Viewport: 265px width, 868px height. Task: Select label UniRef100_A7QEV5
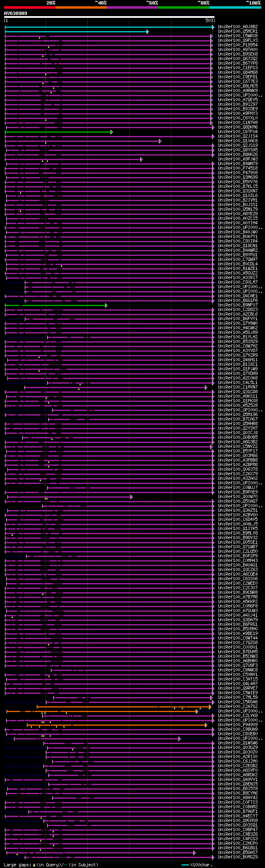238,100
